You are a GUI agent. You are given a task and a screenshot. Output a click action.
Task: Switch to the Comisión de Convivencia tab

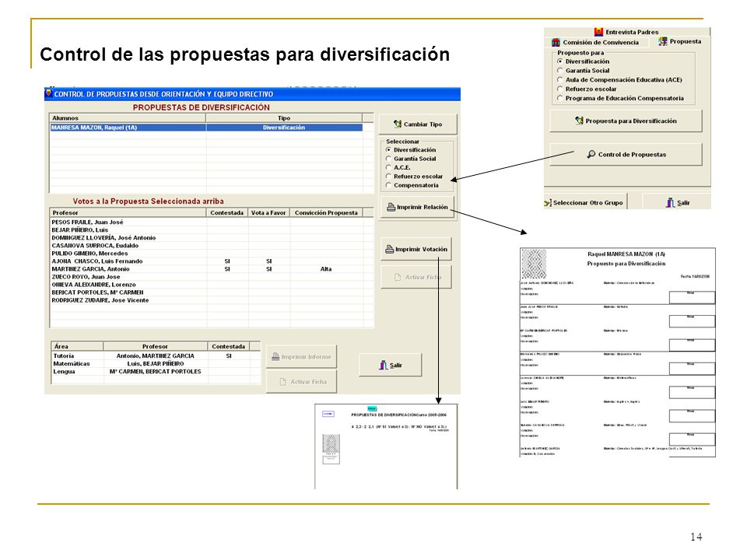595,42
